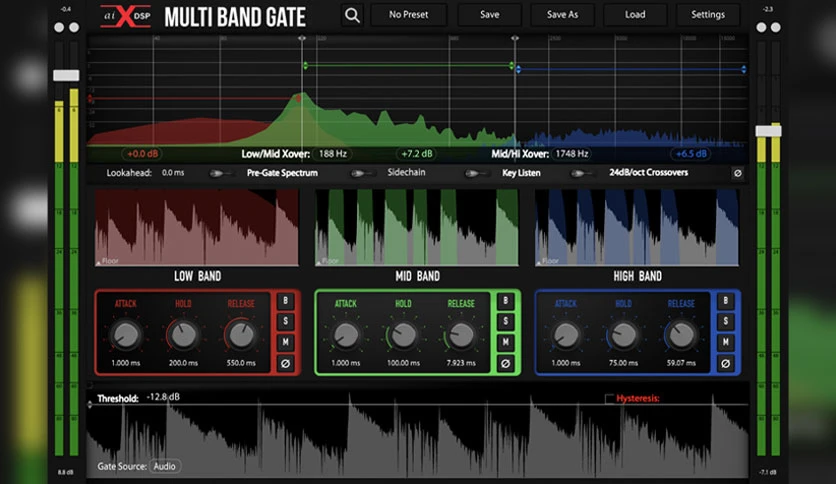Click the mid band Release knob

tap(461, 335)
